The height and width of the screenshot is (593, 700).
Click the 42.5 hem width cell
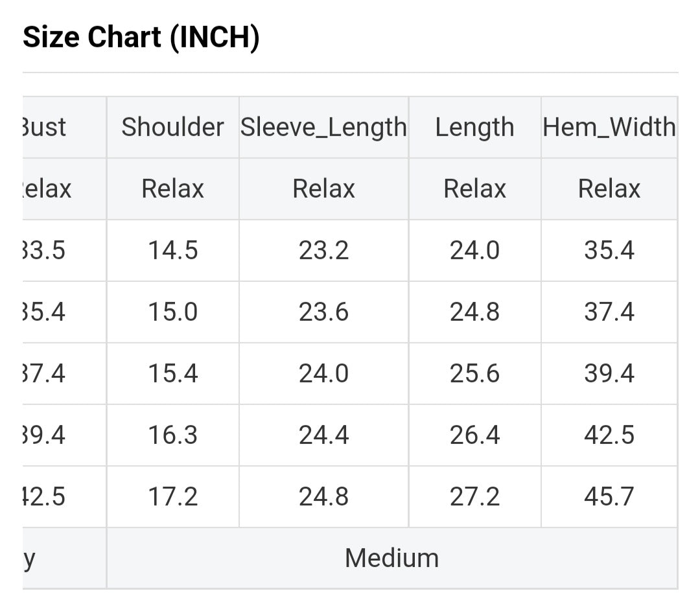pyautogui.click(x=609, y=435)
